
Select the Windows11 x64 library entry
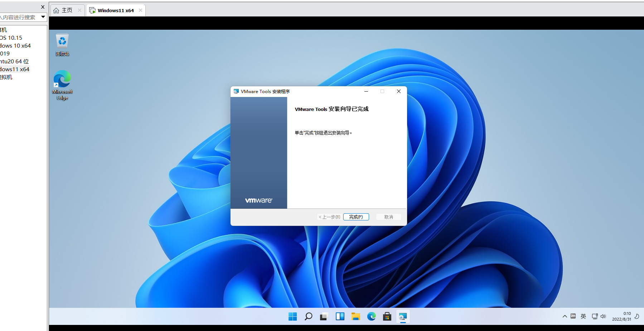15,69
